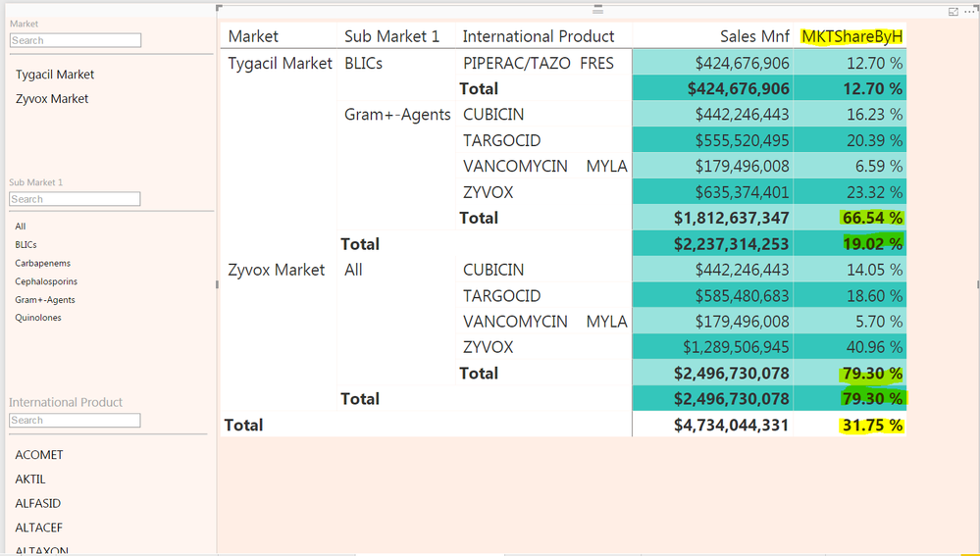Click the highlighted 19.02 % share value

(872, 244)
